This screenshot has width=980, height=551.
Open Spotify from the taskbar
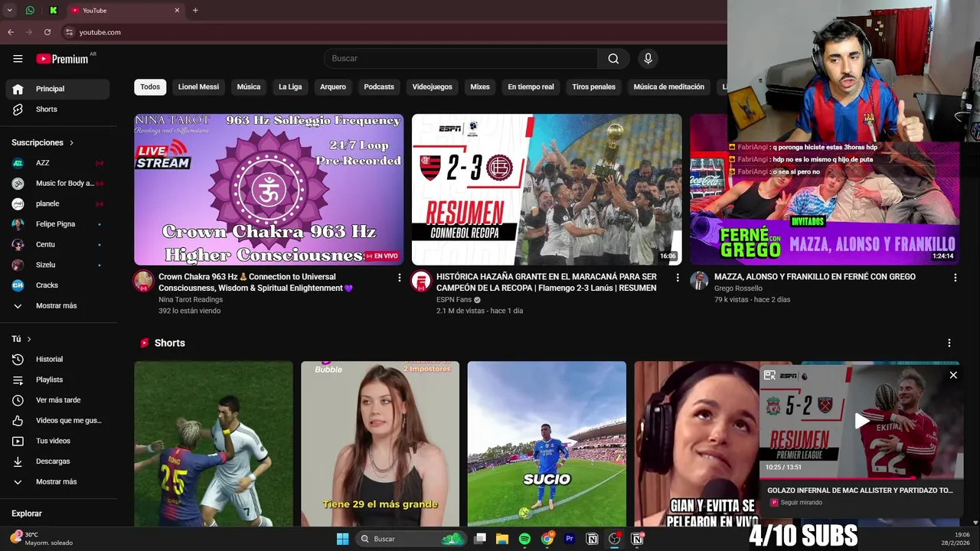pyautogui.click(x=524, y=539)
